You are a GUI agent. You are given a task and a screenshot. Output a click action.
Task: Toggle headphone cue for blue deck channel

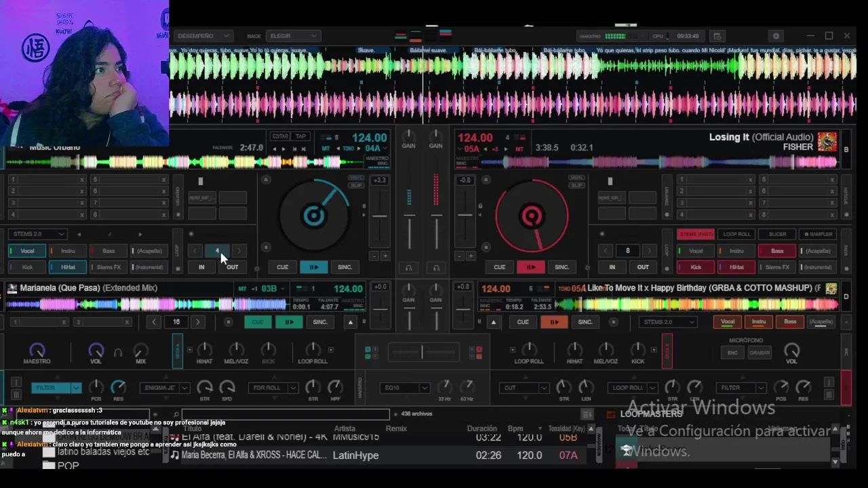[408, 268]
